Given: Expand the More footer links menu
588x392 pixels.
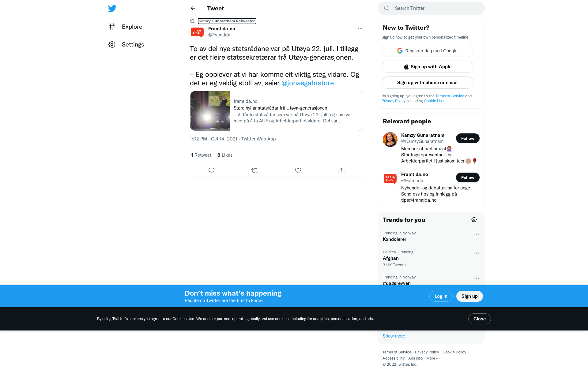Looking at the screenshot, I should [433, 358].
